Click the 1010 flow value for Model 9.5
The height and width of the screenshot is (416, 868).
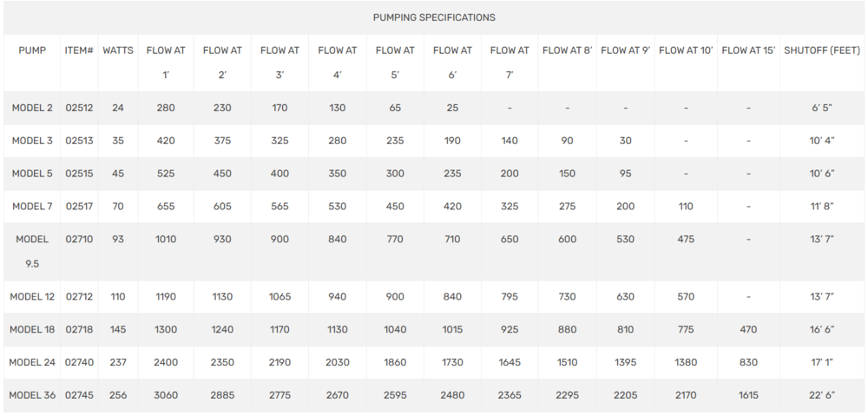click(x=166, y=240)
